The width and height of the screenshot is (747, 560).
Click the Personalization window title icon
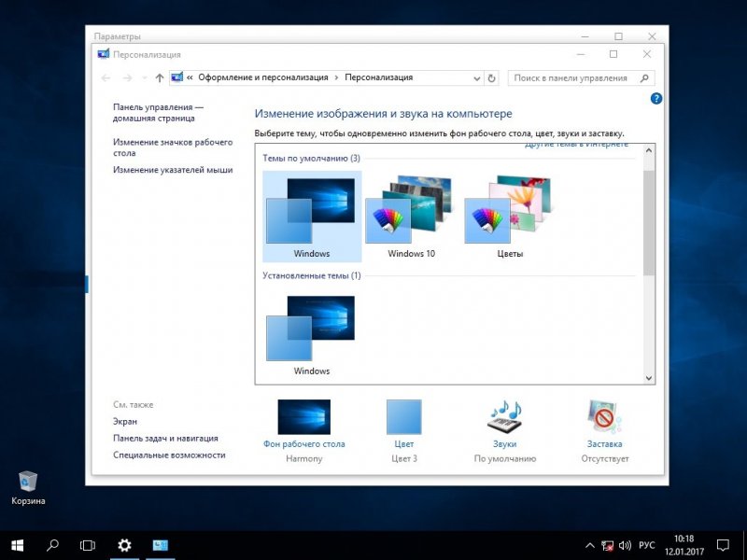pos(104,54)
